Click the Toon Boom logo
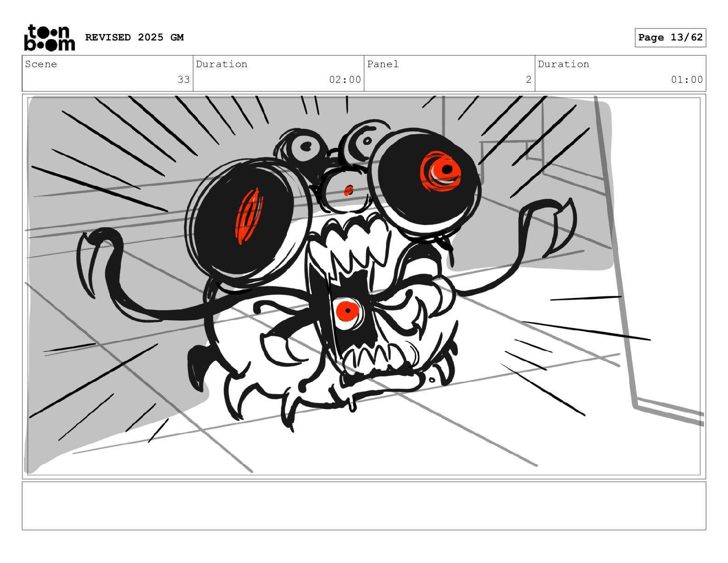 tap(49, 38)
